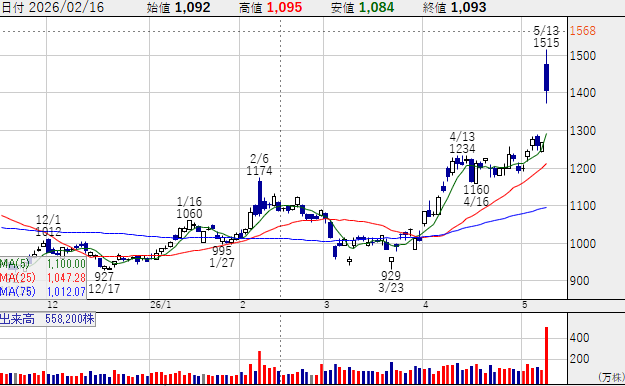Click the month 4 label on date axis
Image resolution: width=625 pixels, height=386 pixels.
point(426,305)
